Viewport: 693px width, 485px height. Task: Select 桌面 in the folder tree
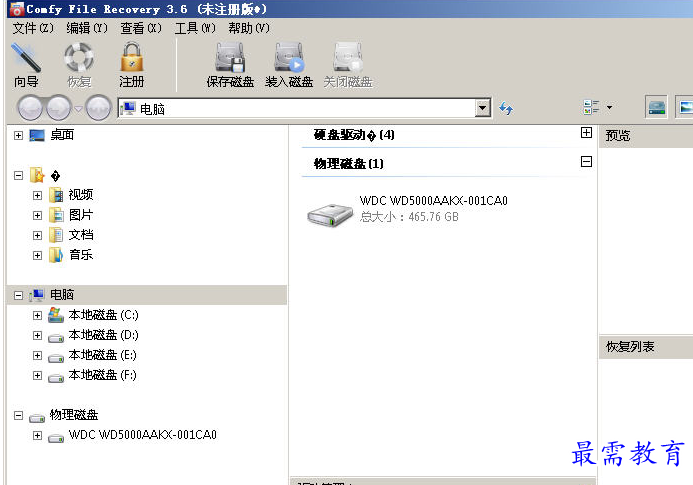point(62,135)
